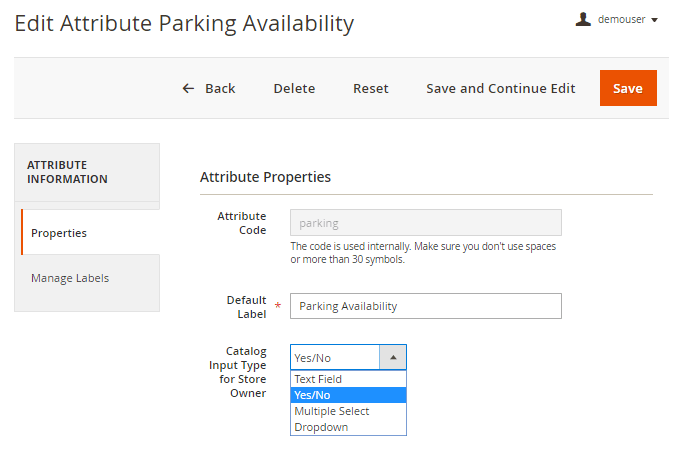Select the Text Field option
The width and height of the screenshot is (685, 451).
(318, 380)
